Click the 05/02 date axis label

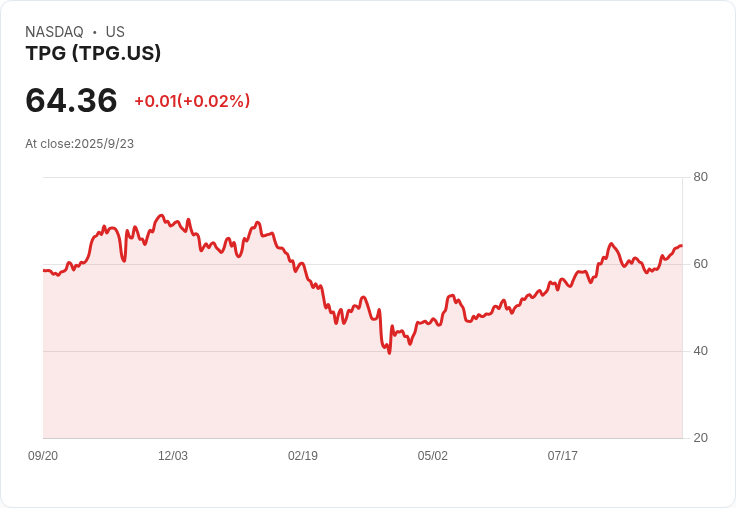point(433,456)
